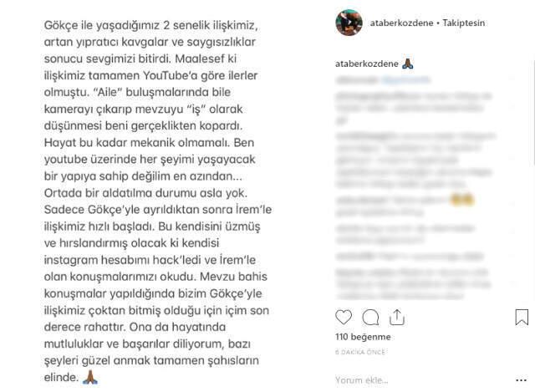Open the username on the laughing emojis comment
The height and width of the screenshot is (392, 535).
[x=362, y=200]
